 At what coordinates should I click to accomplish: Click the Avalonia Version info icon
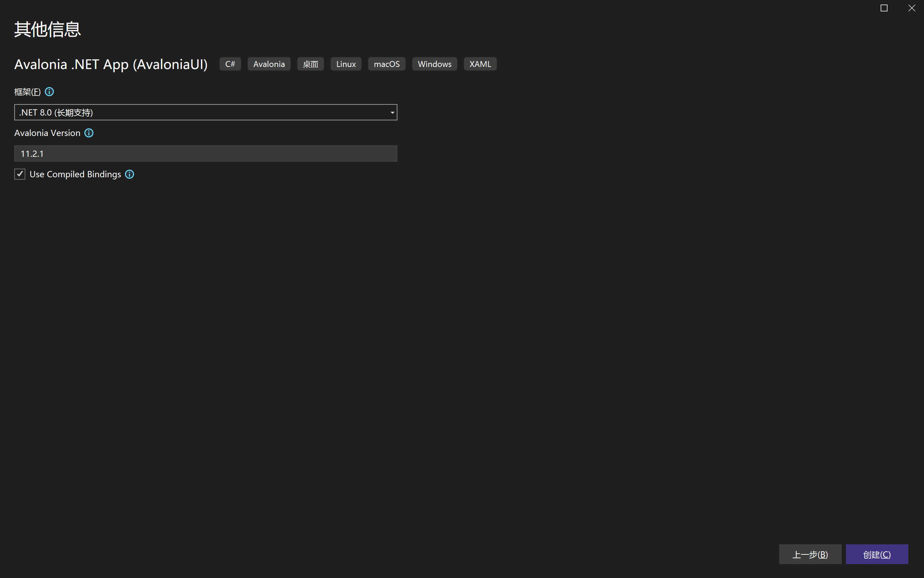click(x=89, y=133)
